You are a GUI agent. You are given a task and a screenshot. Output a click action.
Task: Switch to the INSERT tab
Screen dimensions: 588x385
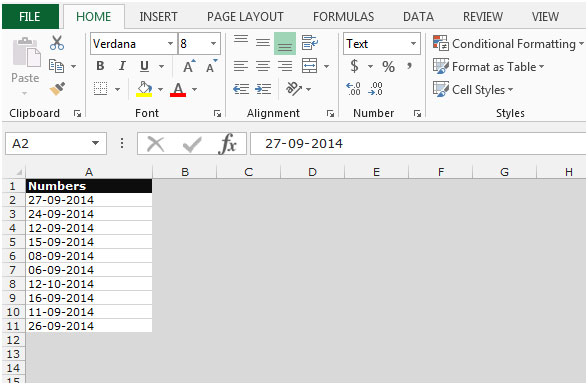(158, 17)
